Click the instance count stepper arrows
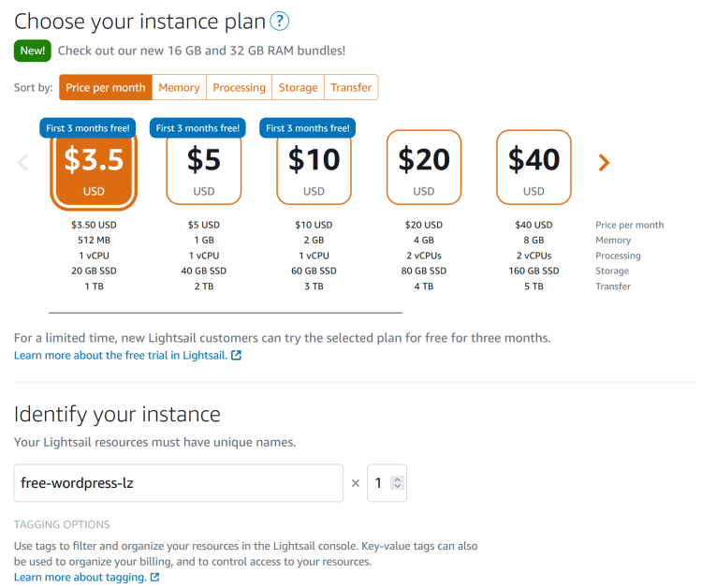Screen dimensions: 702x588 click(398, 483)
